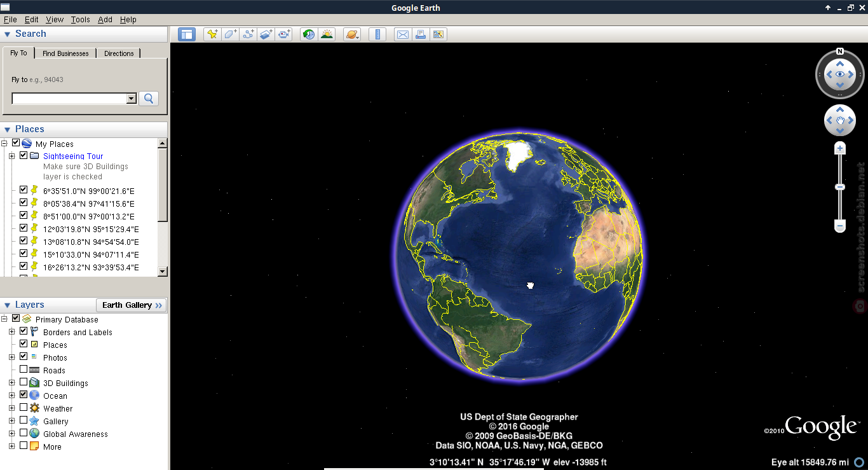Uncheck the Sightseeing Tour checkbox
Viewport: 868px width, 470px height.
[24, 155]
